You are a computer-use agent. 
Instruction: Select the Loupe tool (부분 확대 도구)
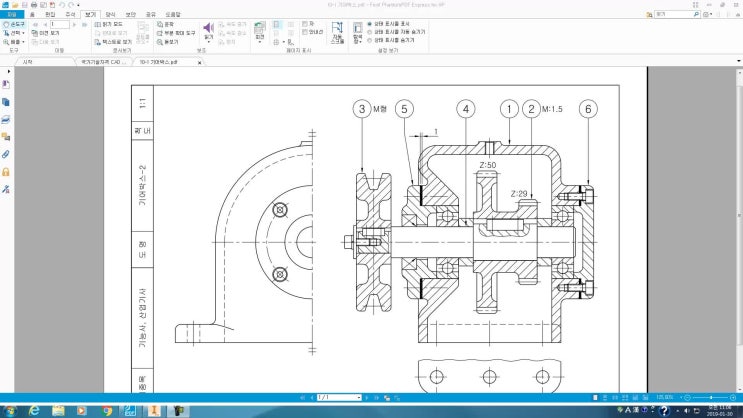click(176, 33)
